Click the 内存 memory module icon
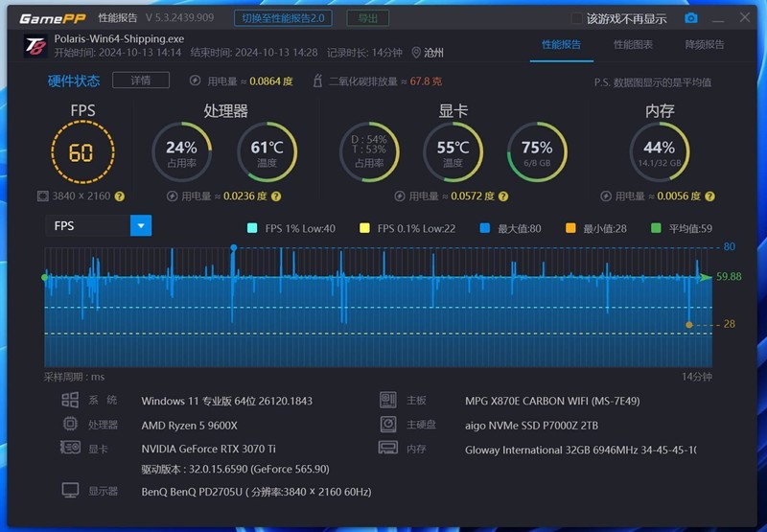The width and height of the screenshot is (767, 532). (x=388, y=448)
